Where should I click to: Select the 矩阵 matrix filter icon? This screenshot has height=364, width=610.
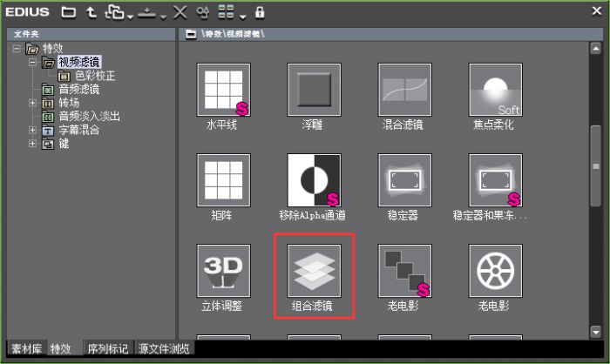coord(223,180)
